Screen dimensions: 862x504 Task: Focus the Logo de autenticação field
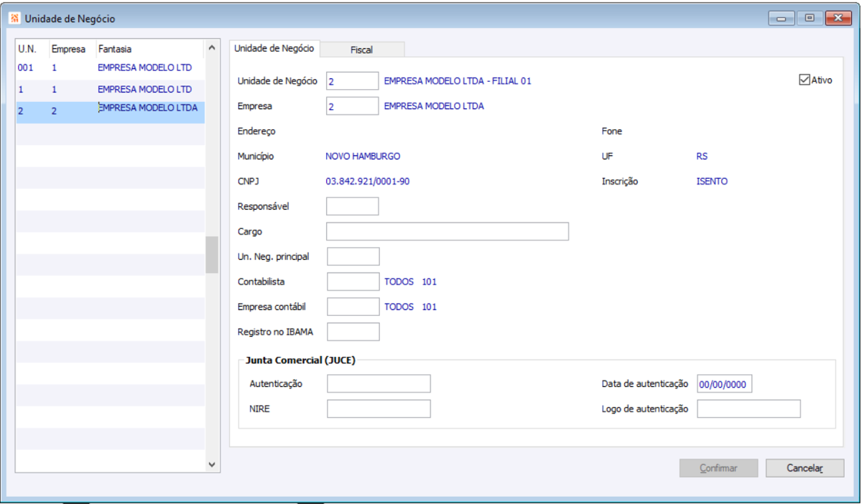(x=749, y=409)
